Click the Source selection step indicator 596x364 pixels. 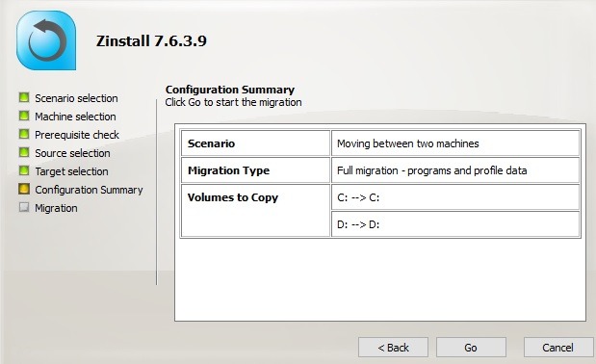pyautogui.click(x=24, y=152)
